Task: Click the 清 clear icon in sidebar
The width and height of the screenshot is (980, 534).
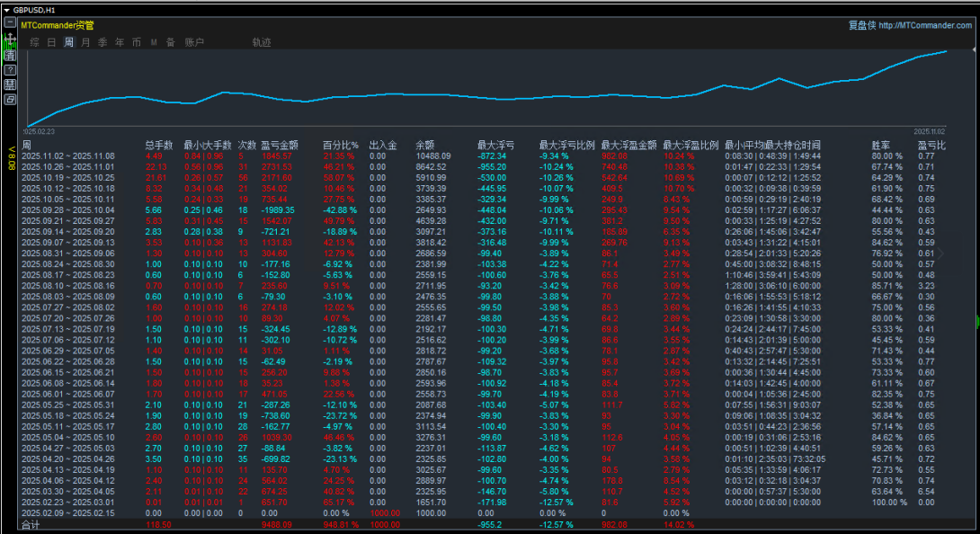Action: (x=10, y=55)
